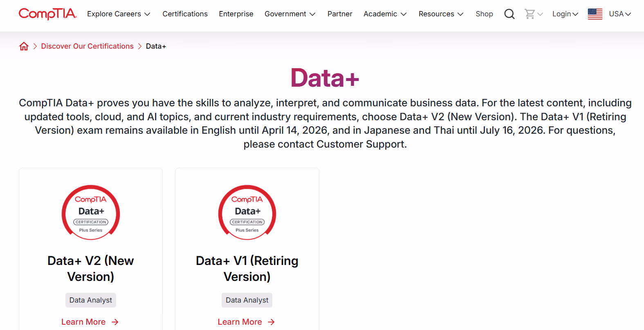Expand the Academic dropdown
644x330 pixels.
[x=385, y=14]
